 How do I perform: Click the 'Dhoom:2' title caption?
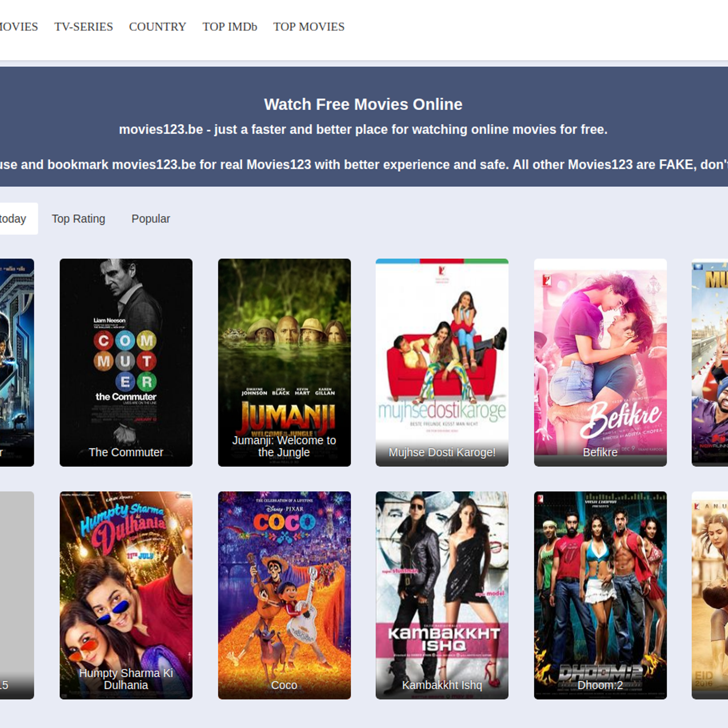[600, 685]
